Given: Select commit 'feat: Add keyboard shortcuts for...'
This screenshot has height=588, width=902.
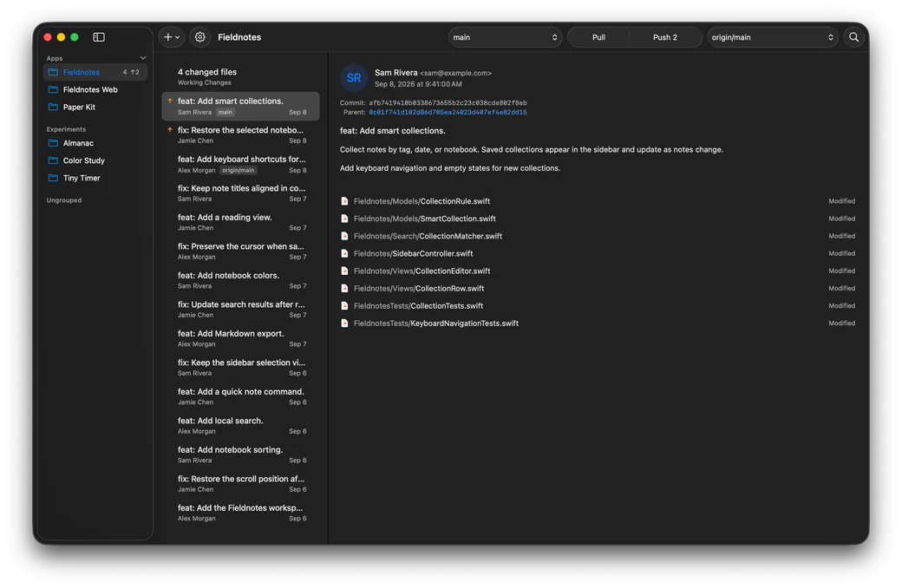Looking at the screenshot, I should pyautogui.click(x=240, y=164).
